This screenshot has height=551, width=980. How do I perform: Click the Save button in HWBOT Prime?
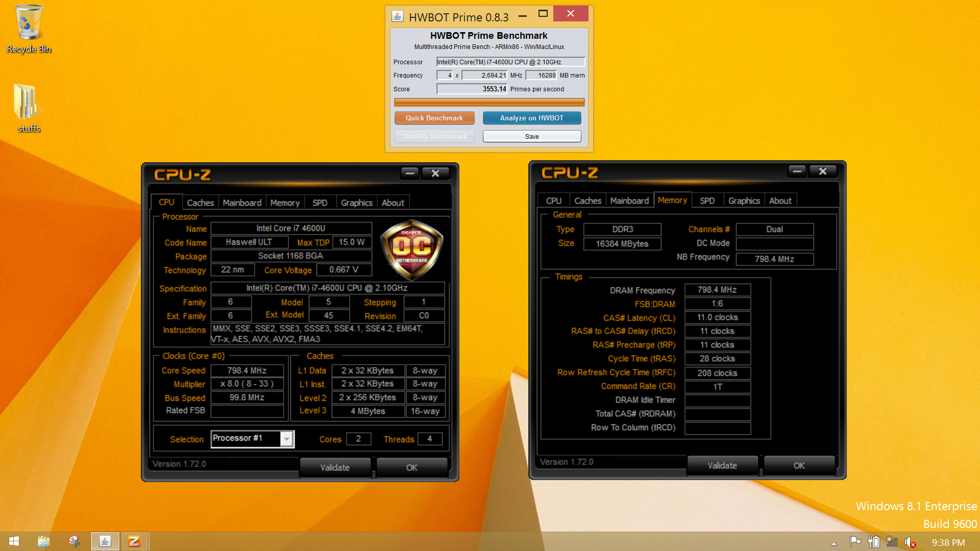click(532, 136)
